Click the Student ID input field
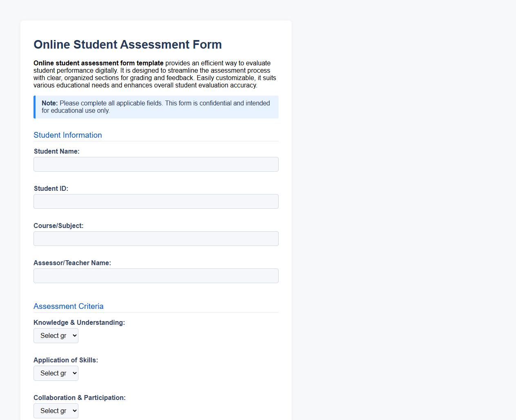Image resolution: width=516 pixels, height=420 pixels. tap(156, 201)
